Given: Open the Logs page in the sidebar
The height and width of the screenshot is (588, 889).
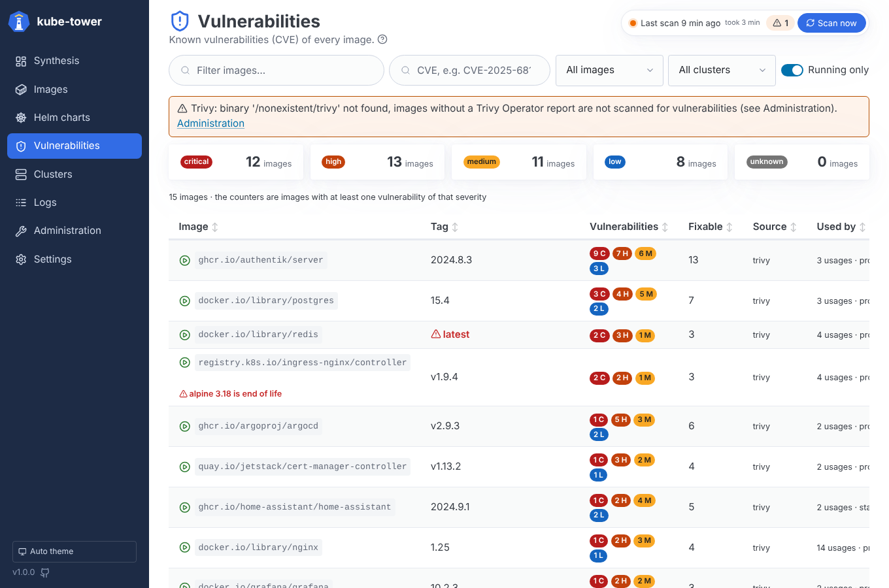Looking at the screenshot, I should pos(75,203).
